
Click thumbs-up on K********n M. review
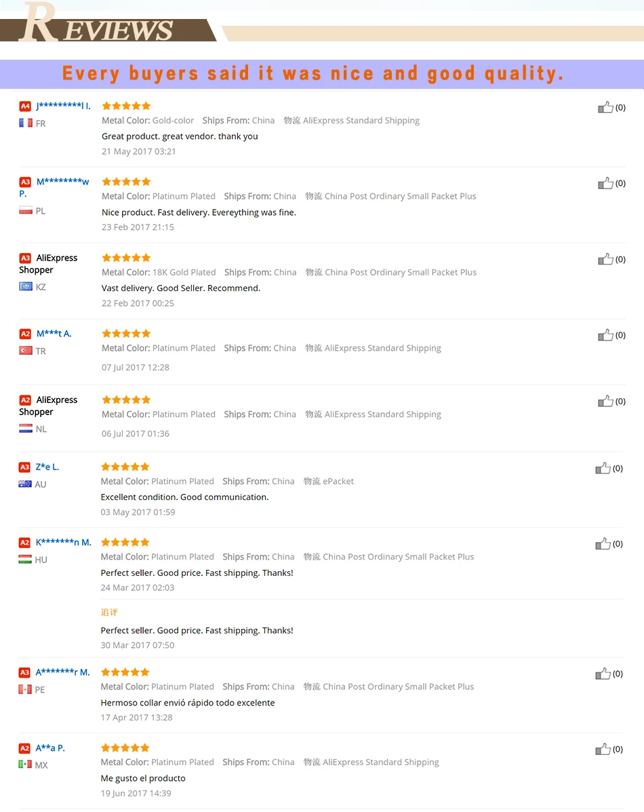coord(603,544)
